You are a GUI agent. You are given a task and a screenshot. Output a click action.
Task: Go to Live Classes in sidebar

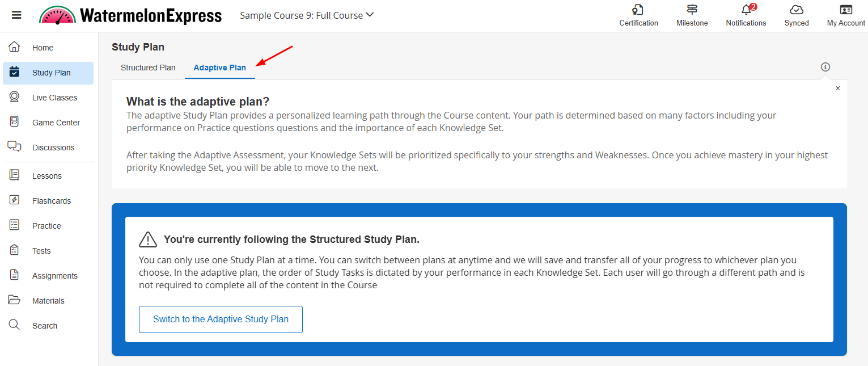(54, 98)
